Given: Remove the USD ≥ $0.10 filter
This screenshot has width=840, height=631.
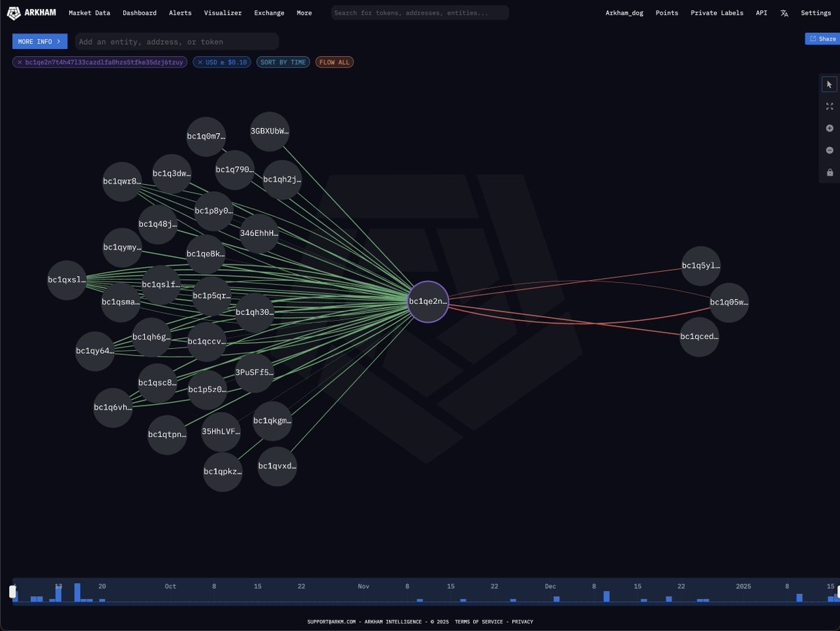Looking at the screenshot, I should click(200, 62).
